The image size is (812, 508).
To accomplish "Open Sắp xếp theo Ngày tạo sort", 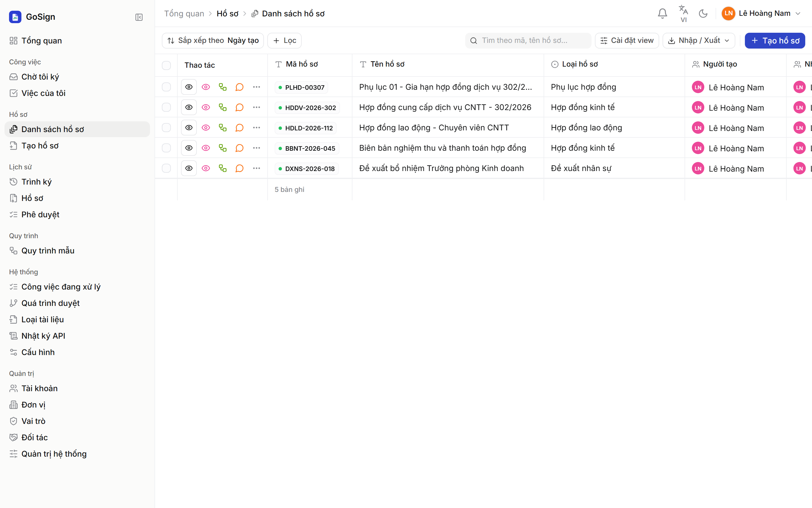I will click(213, 41).
